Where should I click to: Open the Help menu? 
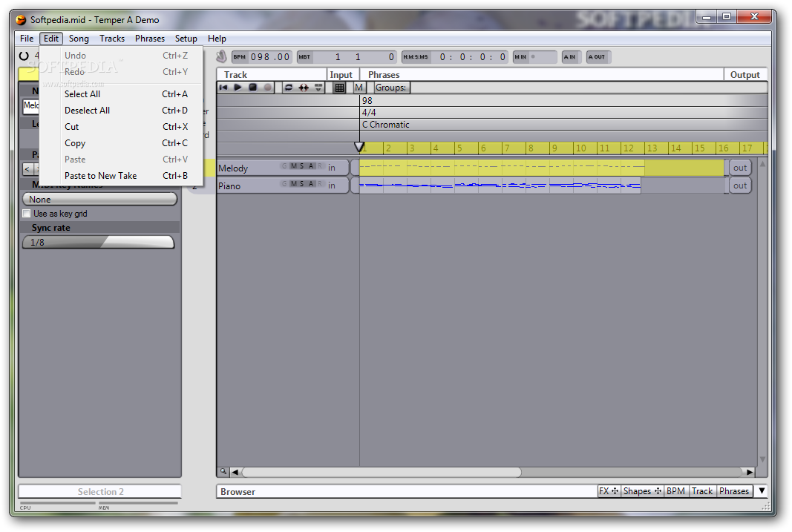click(x=217, y=39)
